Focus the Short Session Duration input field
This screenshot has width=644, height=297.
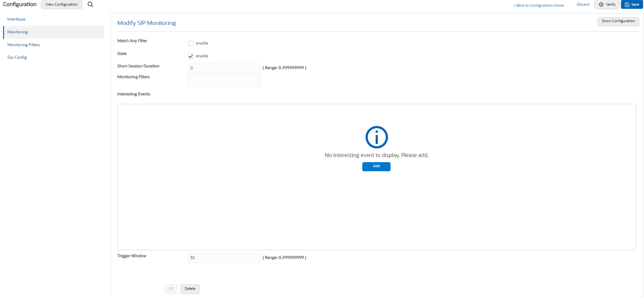coord(224,68)
